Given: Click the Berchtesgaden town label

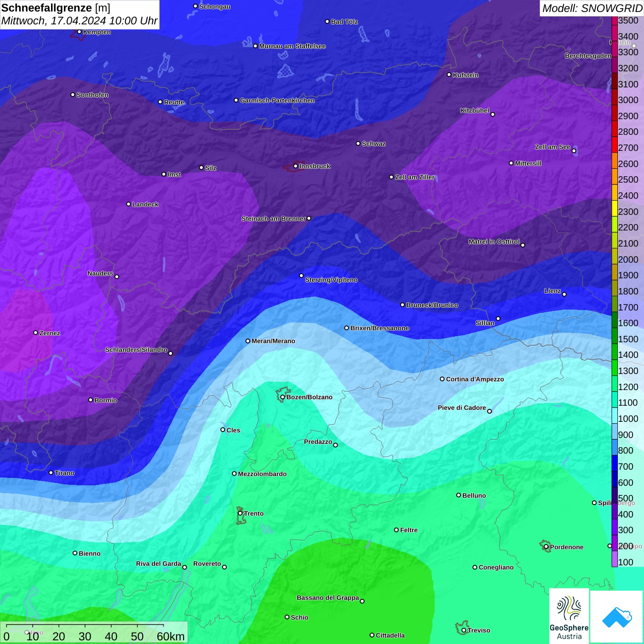Looking at the screenshot, I should click(588, 56).
